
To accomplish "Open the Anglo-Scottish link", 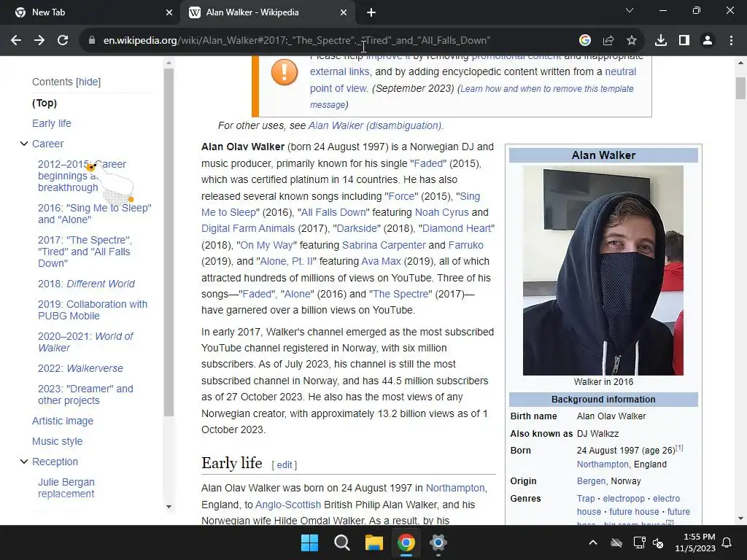I will tap(287, 505).
